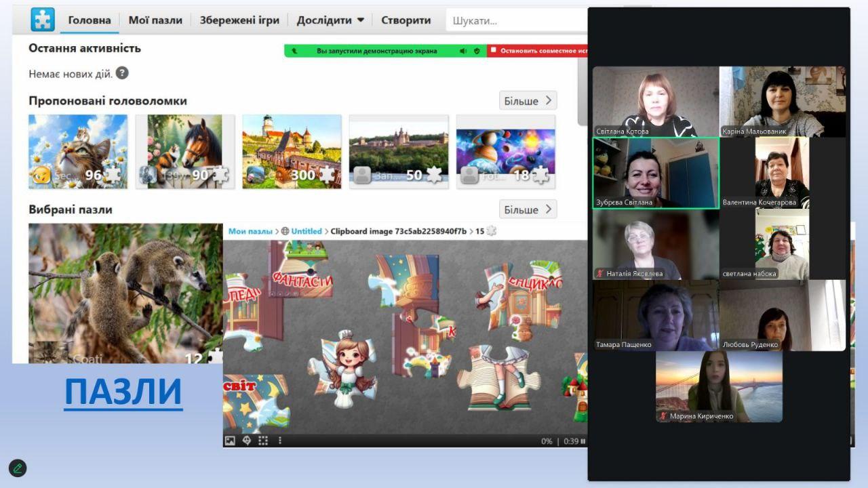Click the pencil annotate icon
Viewport: 868px width, 488px height.
point(18,468)
